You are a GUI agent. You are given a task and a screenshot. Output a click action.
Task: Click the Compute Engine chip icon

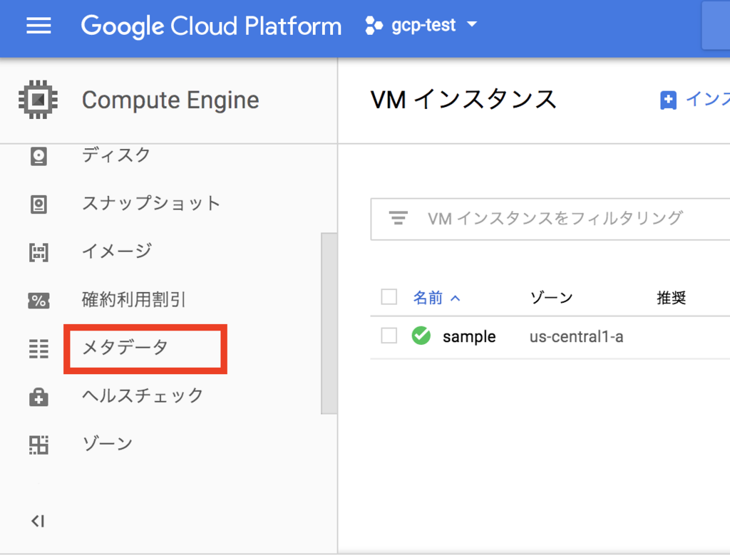(38, 100)
